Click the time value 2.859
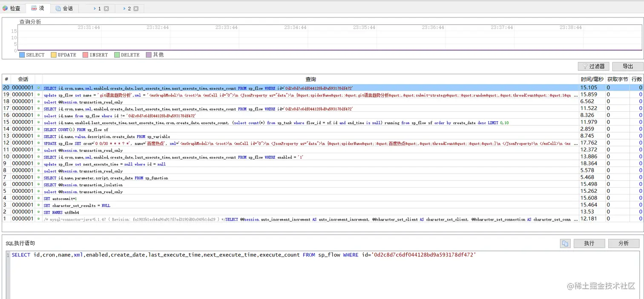Image resolution: width=644 pixels, height=299 pixels. [587, 129]
